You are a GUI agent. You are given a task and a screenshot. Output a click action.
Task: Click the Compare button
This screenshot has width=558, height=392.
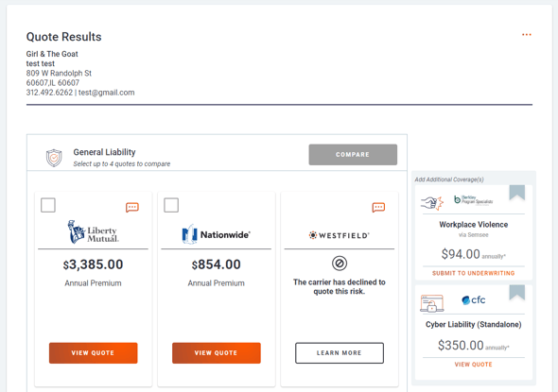coord(353,155)
